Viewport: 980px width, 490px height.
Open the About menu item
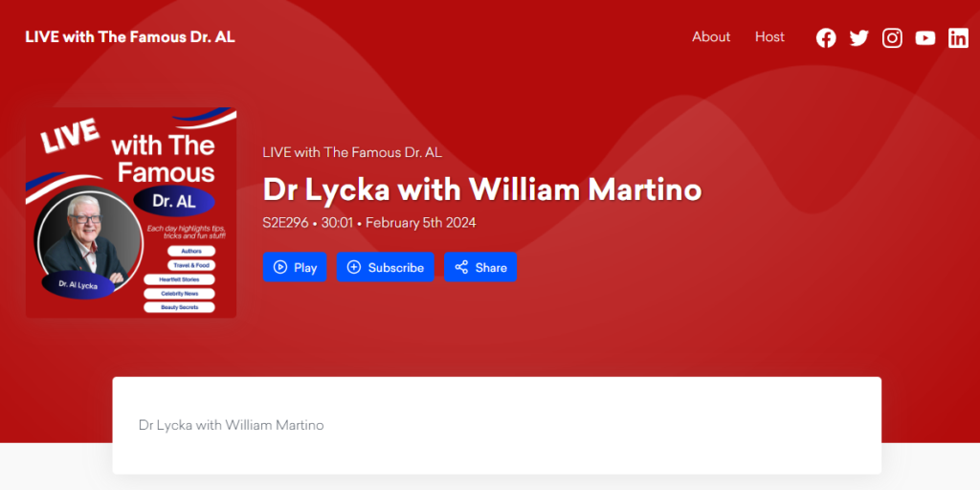click(x=711, y=37)
